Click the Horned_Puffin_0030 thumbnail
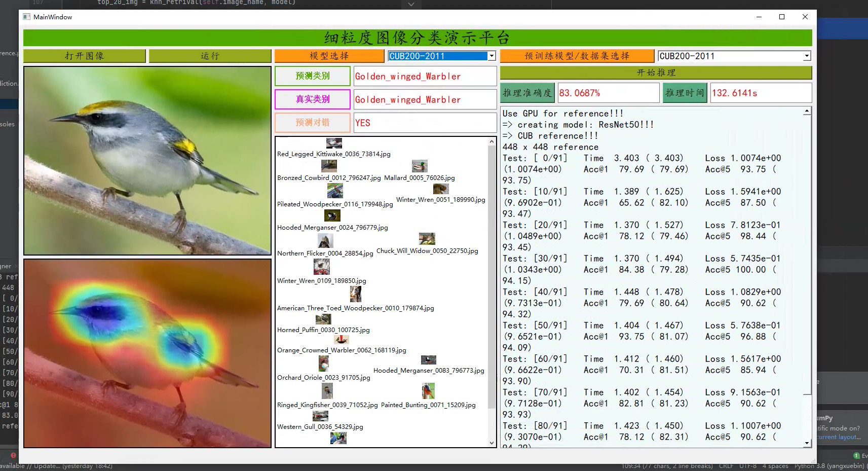This screenshot has height=471, width=868. point(323,319)
